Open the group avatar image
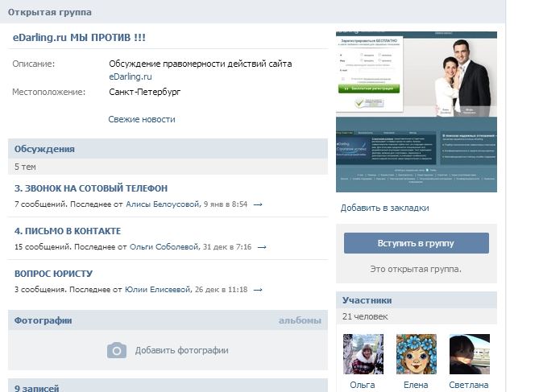 tap(417, 112)
